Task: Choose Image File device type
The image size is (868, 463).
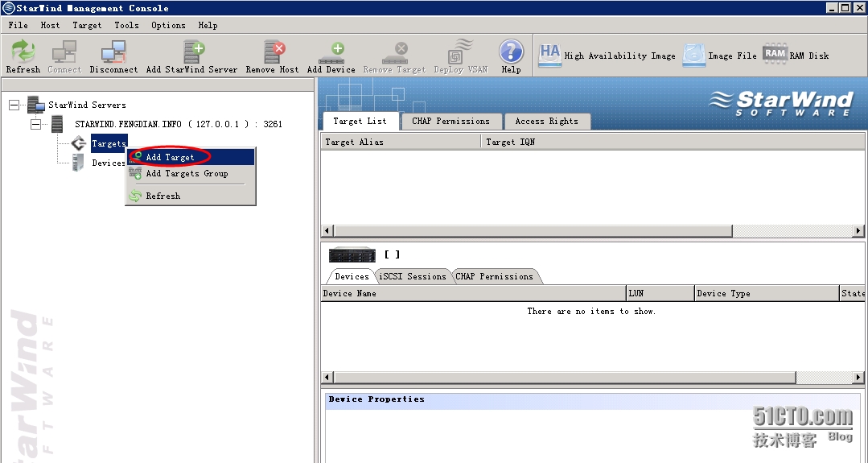Action: [719, 56]
